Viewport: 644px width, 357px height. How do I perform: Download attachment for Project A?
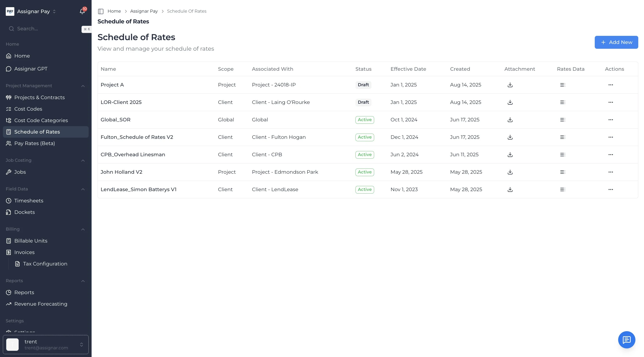click(x=510, y=85)
